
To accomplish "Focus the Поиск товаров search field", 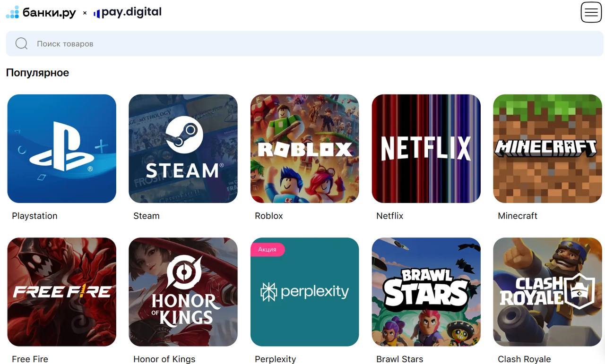I will point(305,43).
